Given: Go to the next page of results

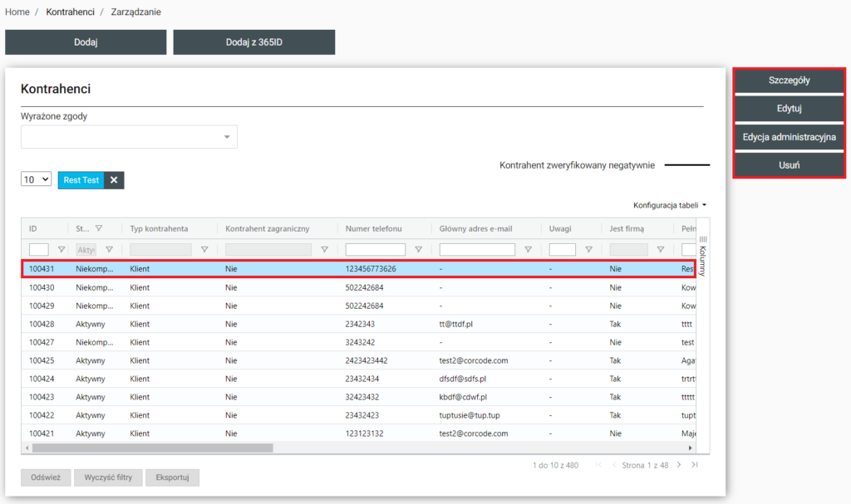Looking at the screenshot, I should click(x=679, y=465).
